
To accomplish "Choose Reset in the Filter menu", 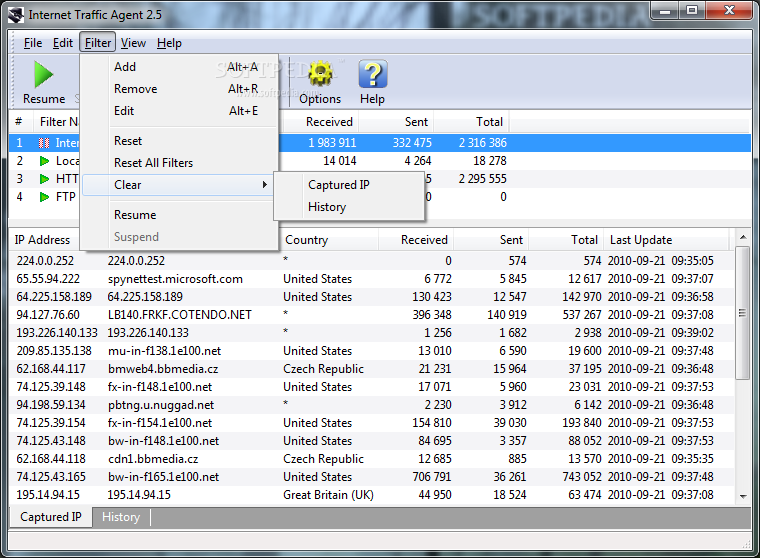I will click(180, 141).
